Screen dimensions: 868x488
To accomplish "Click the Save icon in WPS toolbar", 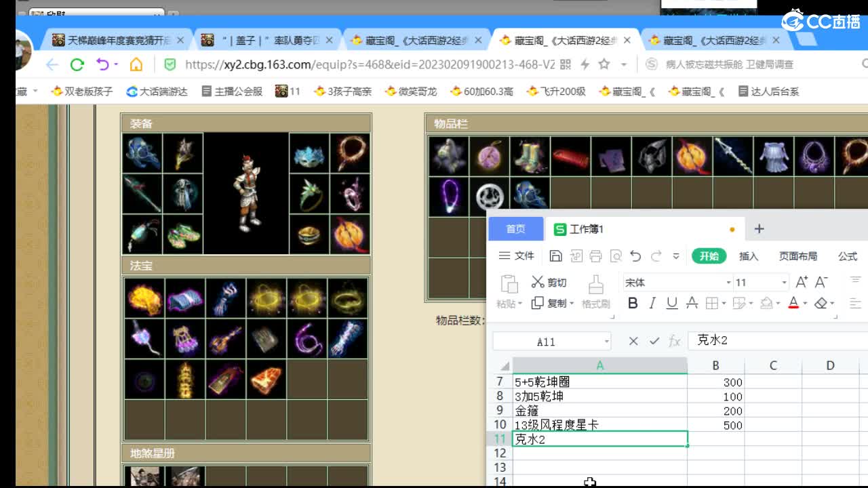I will (556, 256).
